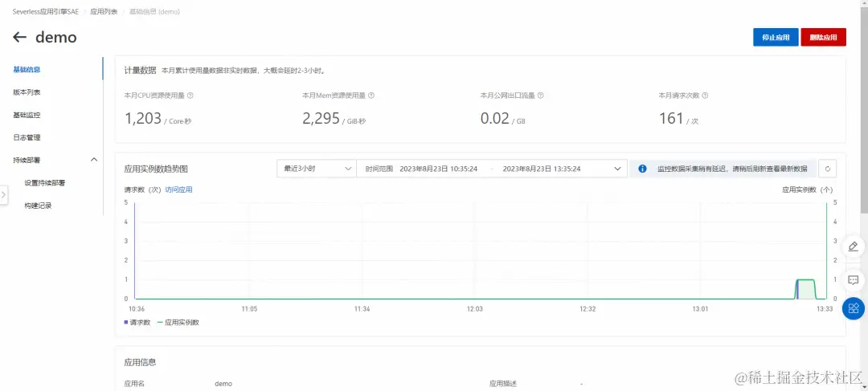Click the start time 2023年8月23日 10:35:24
This screenshot has width=868, height=391.
pos(439,169)
